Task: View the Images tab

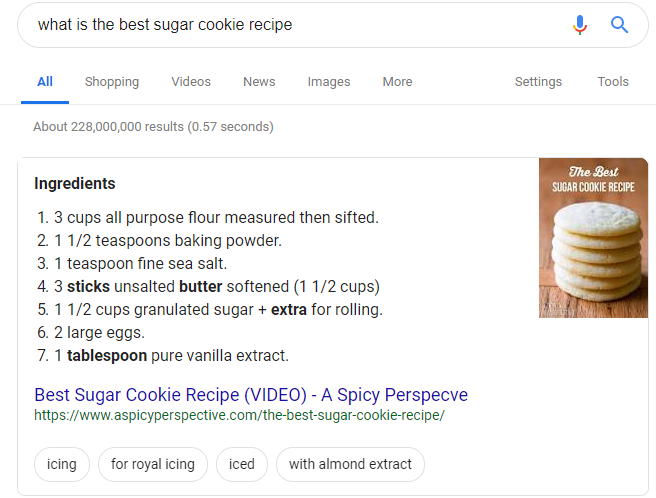Action: tap(329, 82)
